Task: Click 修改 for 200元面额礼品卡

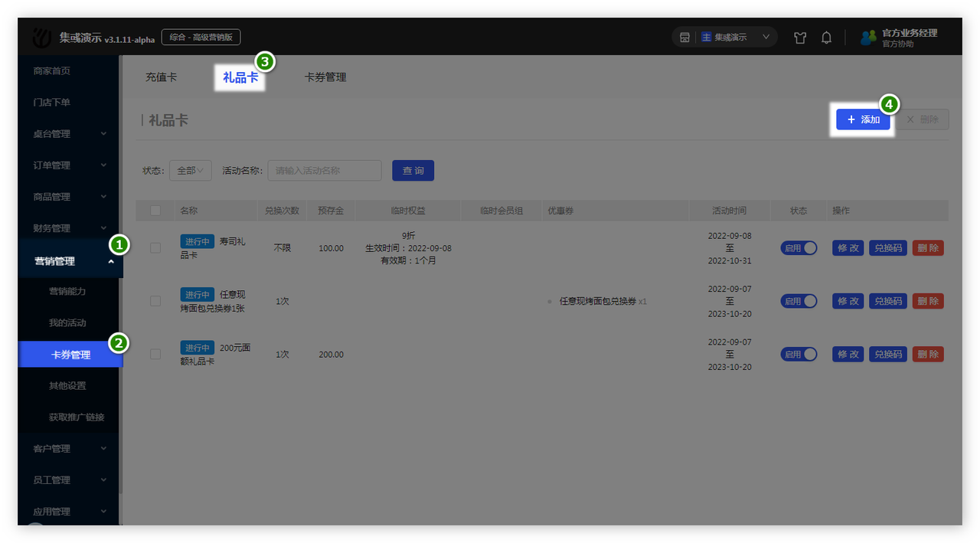Action: [x=848, y=354]
